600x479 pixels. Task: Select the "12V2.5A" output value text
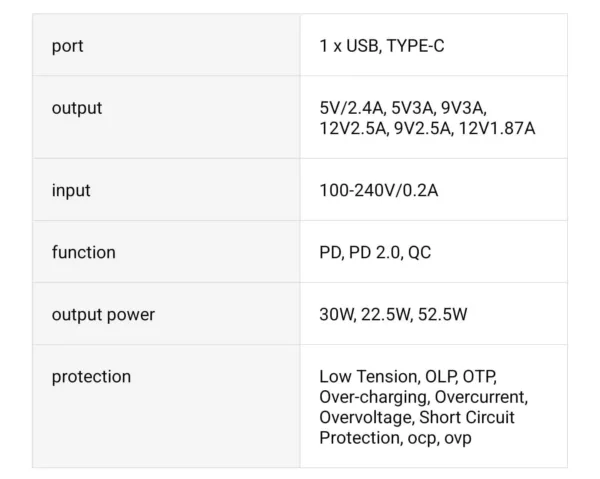pyautogui.click(x=352, y=128)
